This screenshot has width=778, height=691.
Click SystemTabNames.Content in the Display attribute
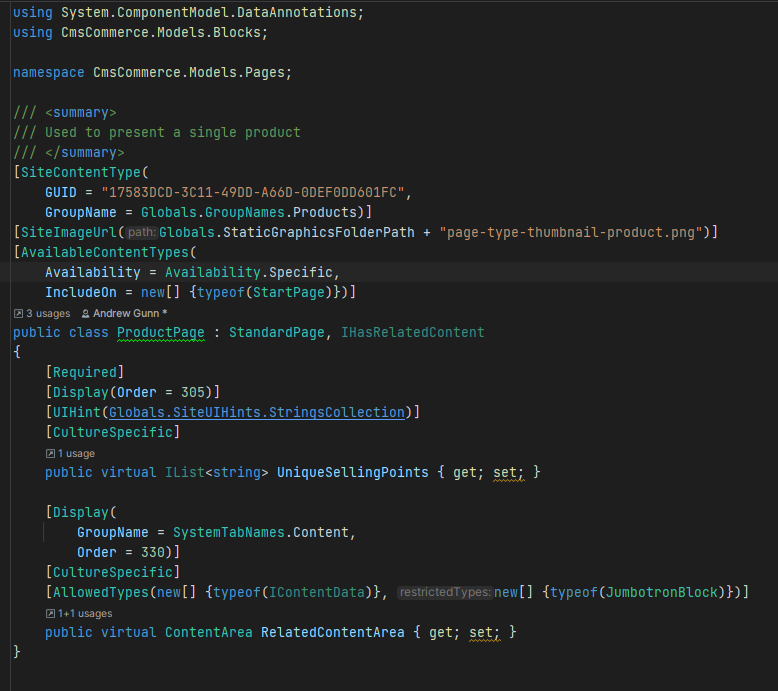(x=264, y=532)
